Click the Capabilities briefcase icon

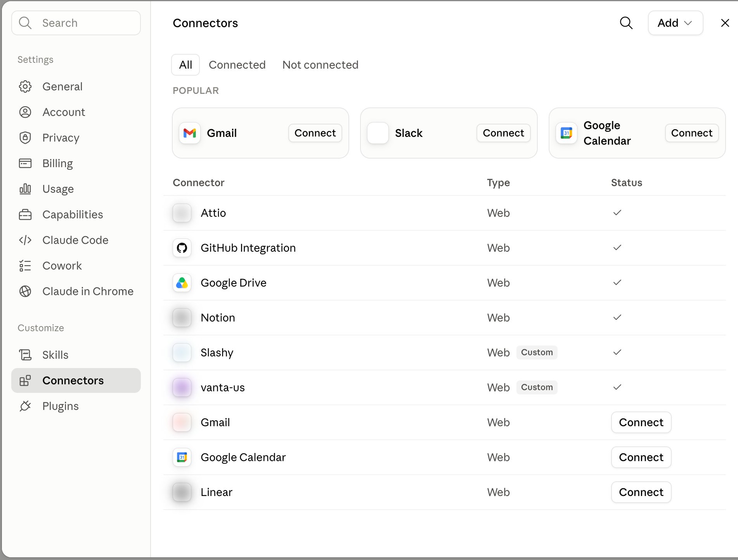pos(25,214)
